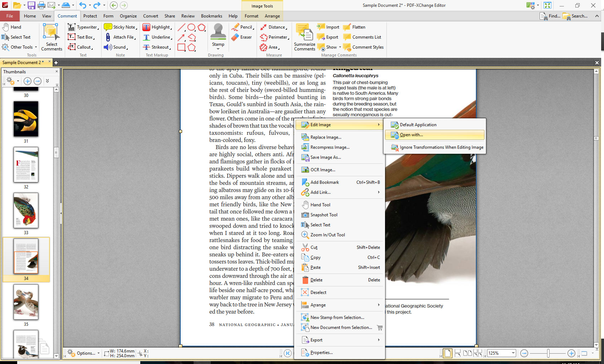Select Save Image As menu entry
The height and width of the screenshot is (364, 604).
pos(339,157)
